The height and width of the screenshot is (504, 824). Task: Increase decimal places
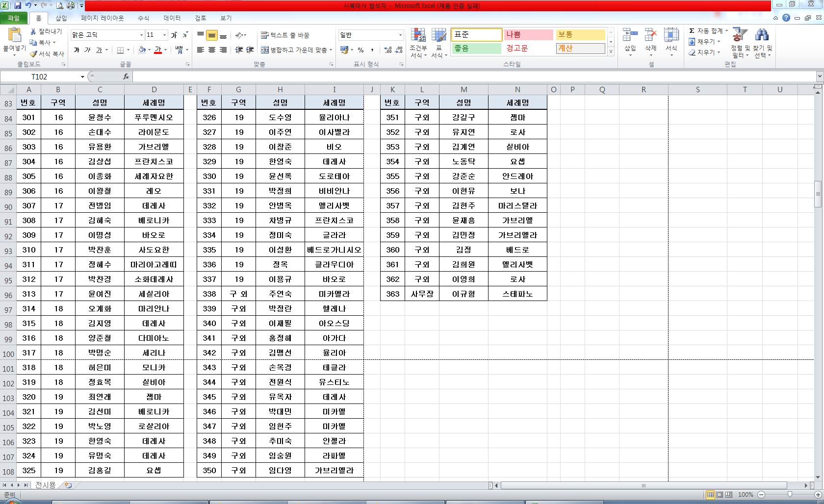click(x=388, y=50)
